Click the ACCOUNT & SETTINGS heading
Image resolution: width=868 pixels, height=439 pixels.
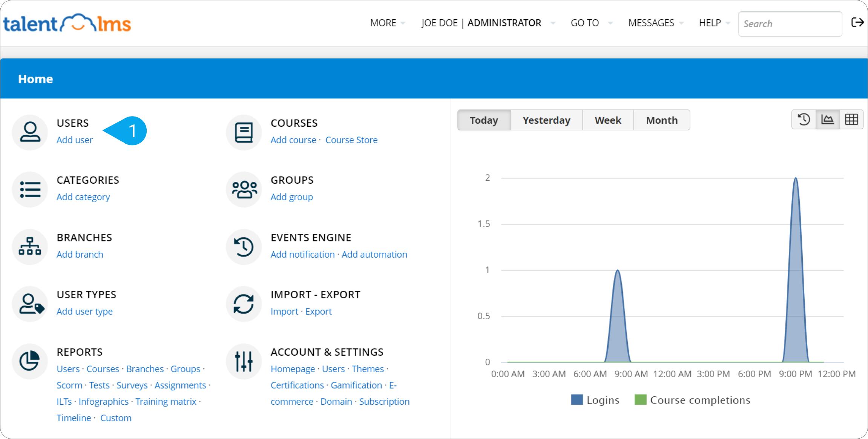[327, 352]
